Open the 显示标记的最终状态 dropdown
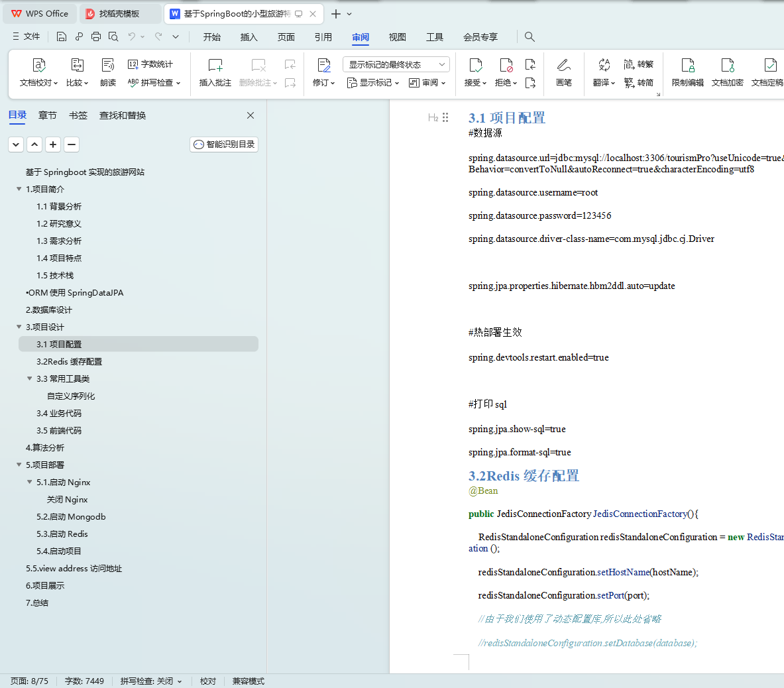 pyautogui.click(x=396, y=64)
